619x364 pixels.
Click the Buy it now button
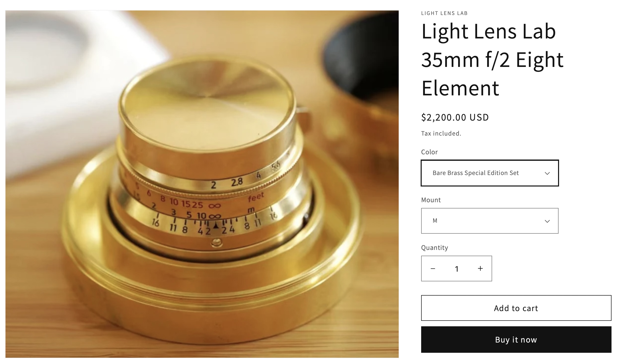click(x=516, y=340)
